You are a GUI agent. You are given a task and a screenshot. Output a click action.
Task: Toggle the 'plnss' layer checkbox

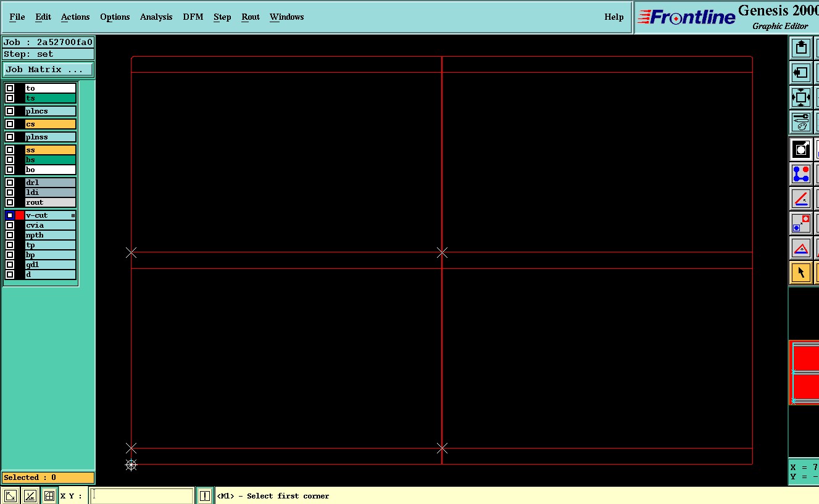pos(10,137)
